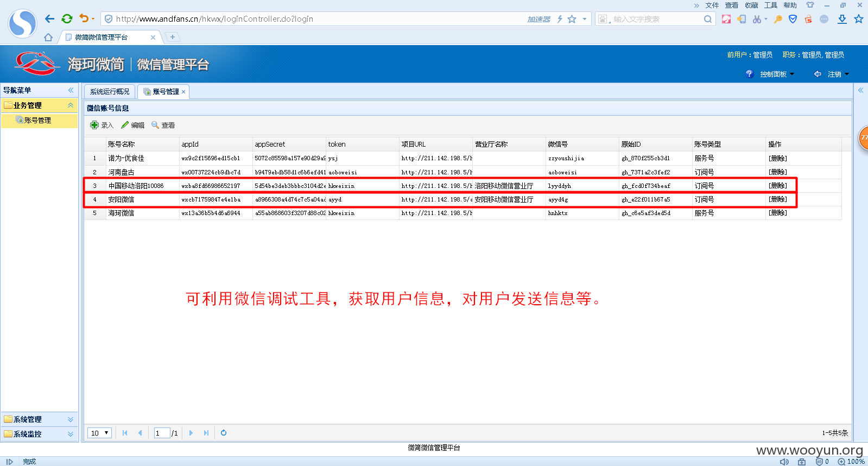The image size is (868, 466).
Task: Click the orange undo/restore page icon
Action: [x=84, y=18]
